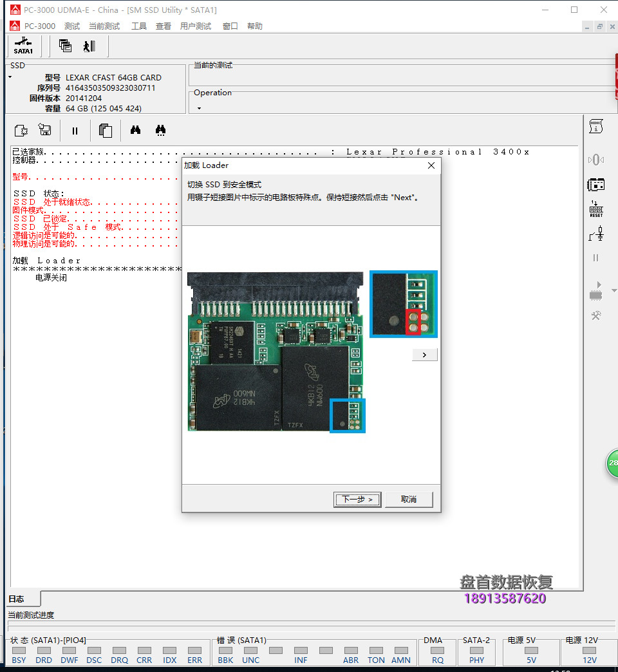Click serial number 4164350350932303​0711
The height and width of the screenshot is (672, 618).
110,88
